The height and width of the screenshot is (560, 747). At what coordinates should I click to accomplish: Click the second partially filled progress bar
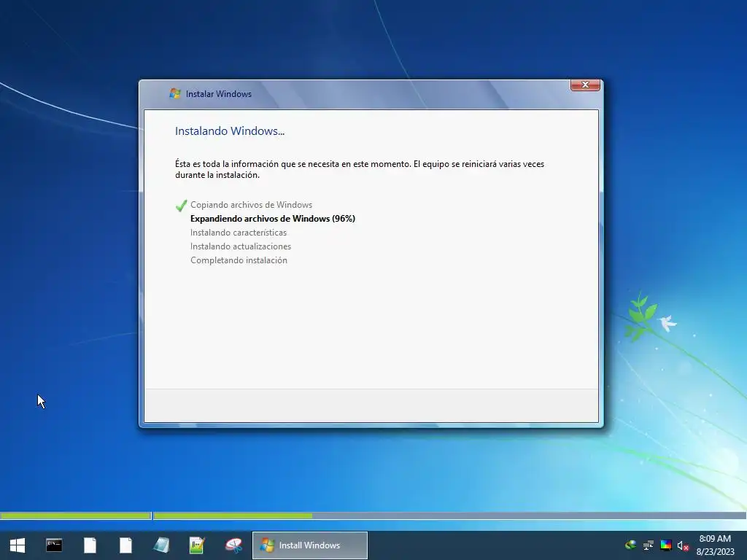pos(449,516)
